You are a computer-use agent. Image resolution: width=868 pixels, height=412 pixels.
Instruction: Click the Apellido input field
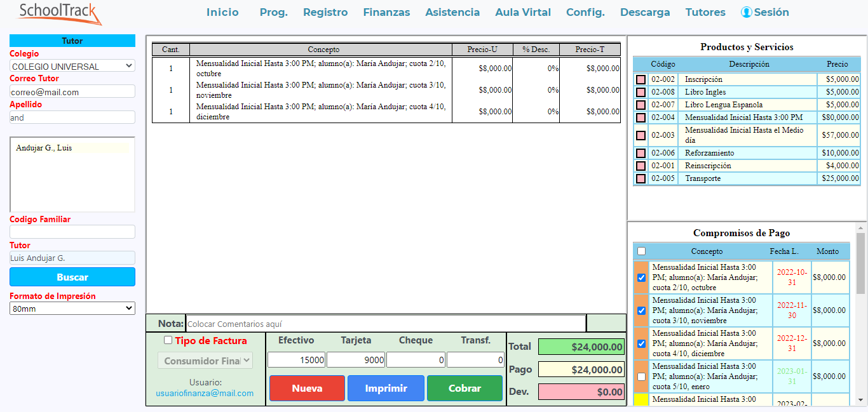click(x=72, y=117)
